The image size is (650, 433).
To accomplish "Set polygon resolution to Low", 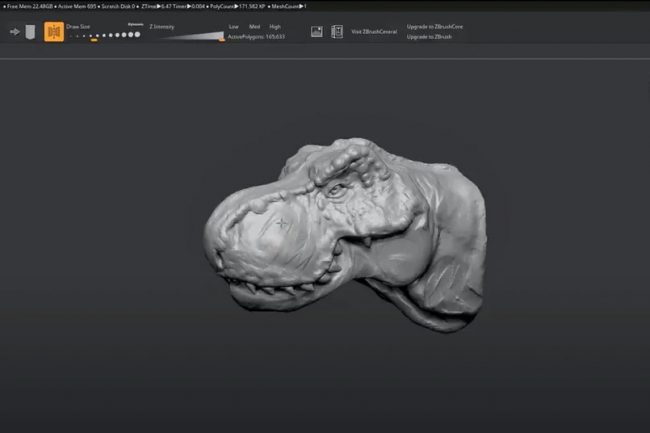I will [234, 26].
